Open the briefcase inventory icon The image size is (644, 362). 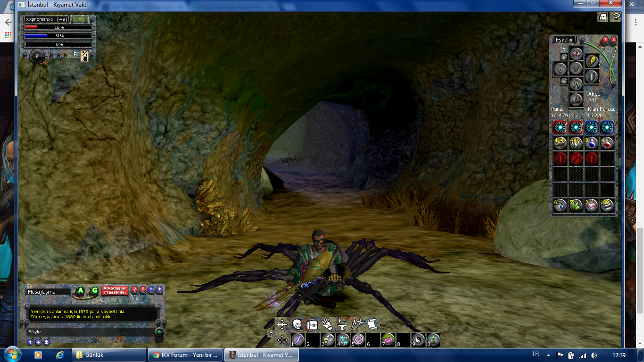312,324
